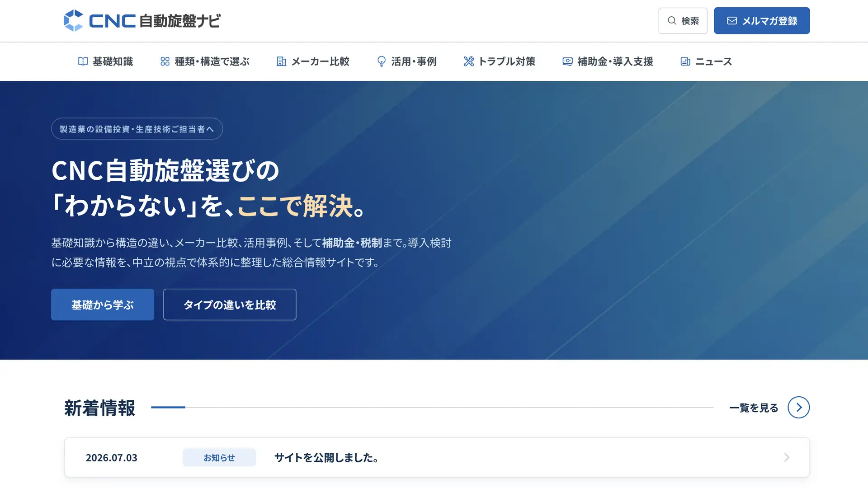Click the 新着情報 heading
This screenshot has width=868, height=488.
click(x=99, y=408)
